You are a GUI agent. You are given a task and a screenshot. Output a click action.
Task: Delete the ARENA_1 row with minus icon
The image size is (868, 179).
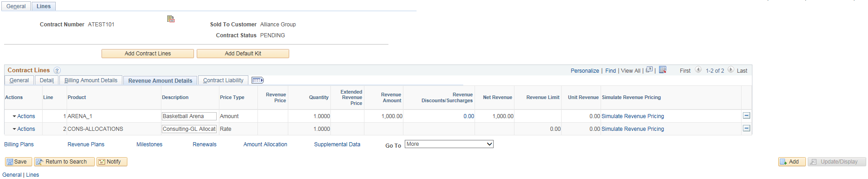747,116
